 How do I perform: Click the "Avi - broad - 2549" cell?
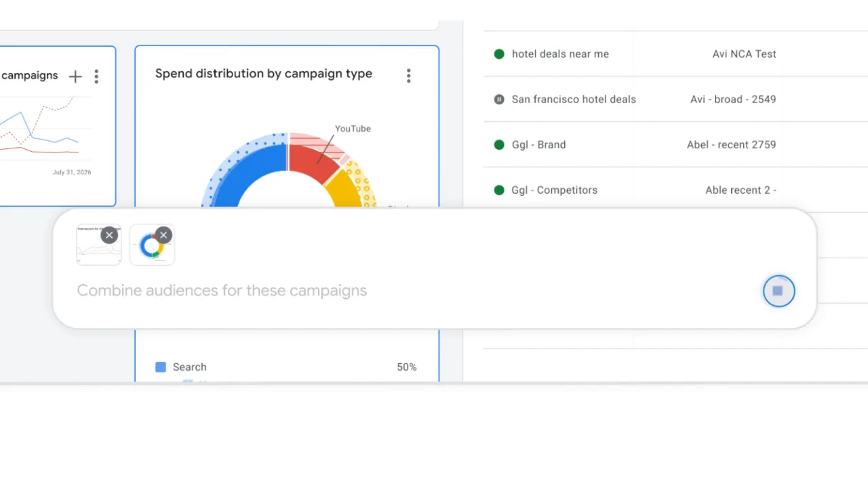pos(733,100)
